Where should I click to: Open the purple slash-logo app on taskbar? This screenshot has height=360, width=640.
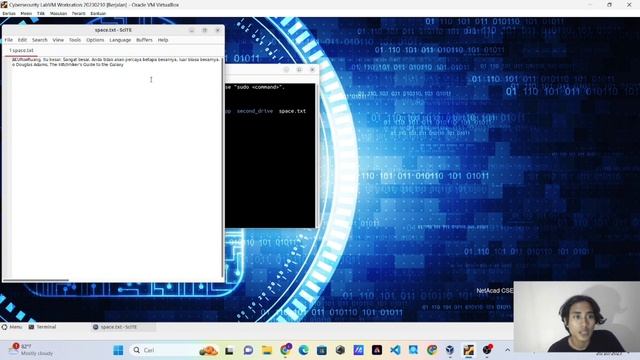358,350
